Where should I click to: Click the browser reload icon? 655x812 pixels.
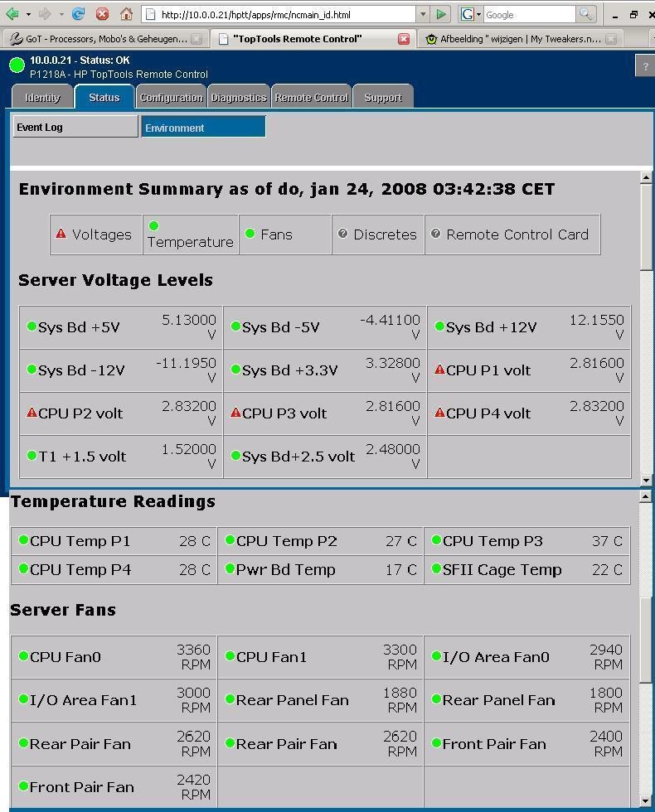tap(78, 14)
